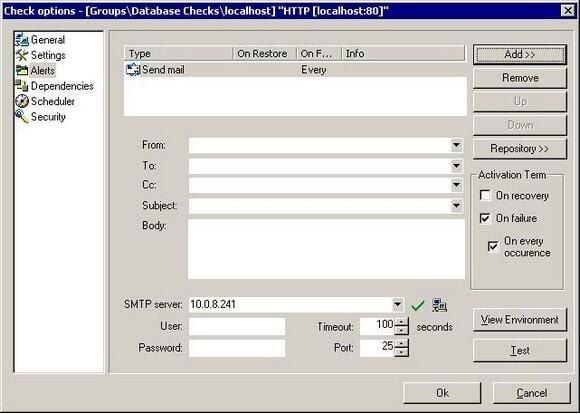Click the Send mail alert icon

(x=133, y=70)
